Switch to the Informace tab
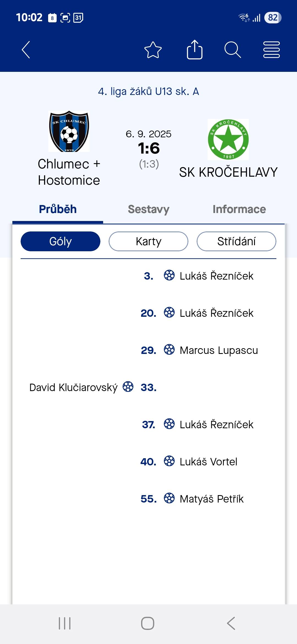297x644 pixels. pyautogui.click(x=239, y=209)
